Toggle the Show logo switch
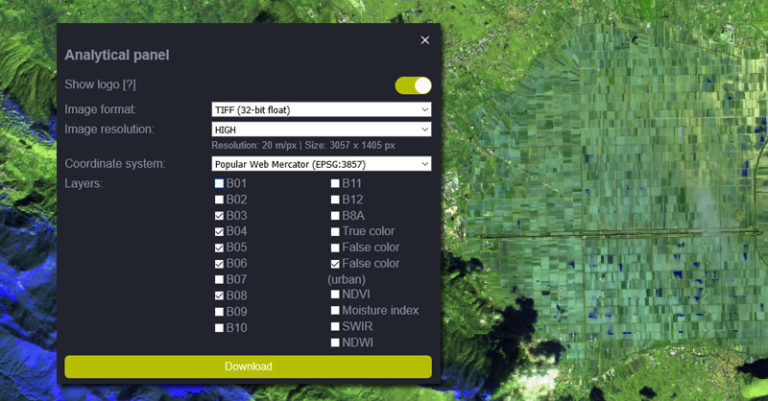768x401 pixels. point(413,86)
